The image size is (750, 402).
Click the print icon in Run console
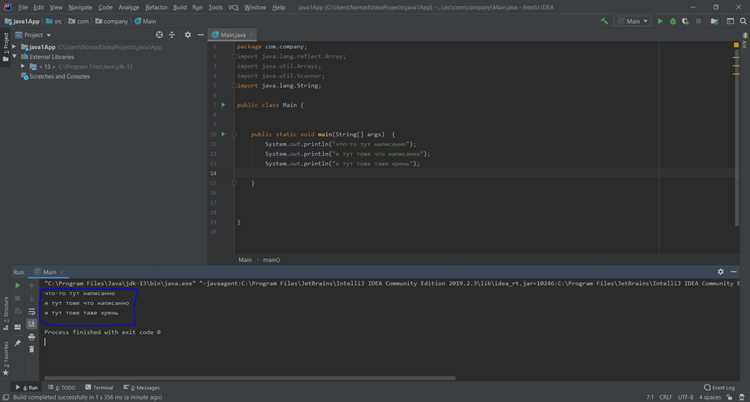tap(32, 337)
